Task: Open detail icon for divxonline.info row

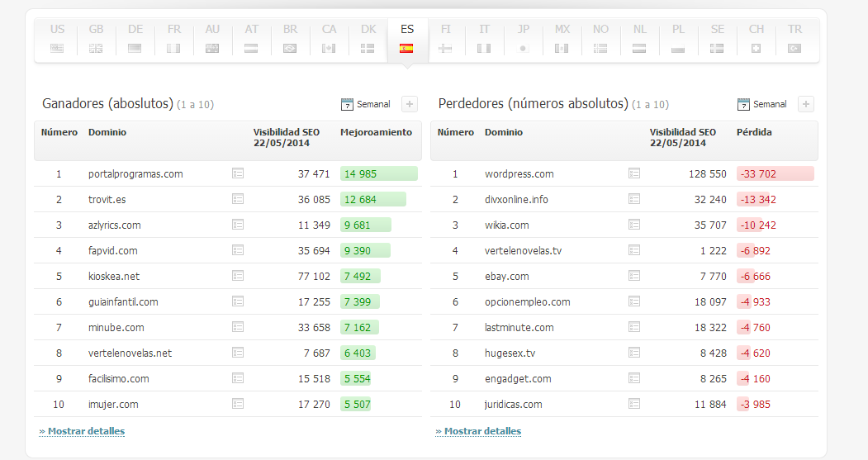Action: click(x=634, y=199)
